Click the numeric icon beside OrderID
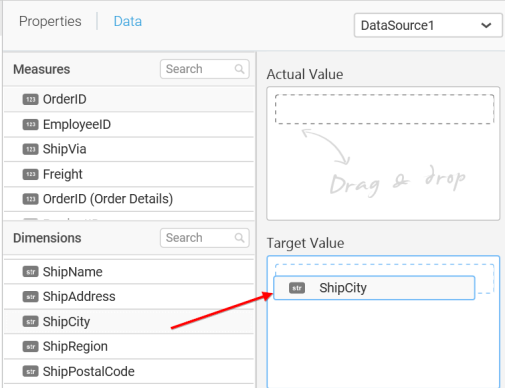 coord(30,99)
